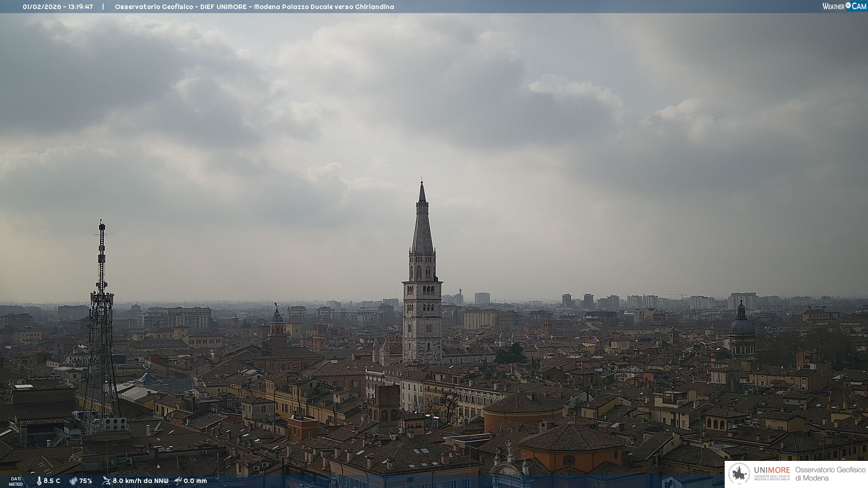
Task: Click the wind anemometer icon
Action: click(106, 481)
